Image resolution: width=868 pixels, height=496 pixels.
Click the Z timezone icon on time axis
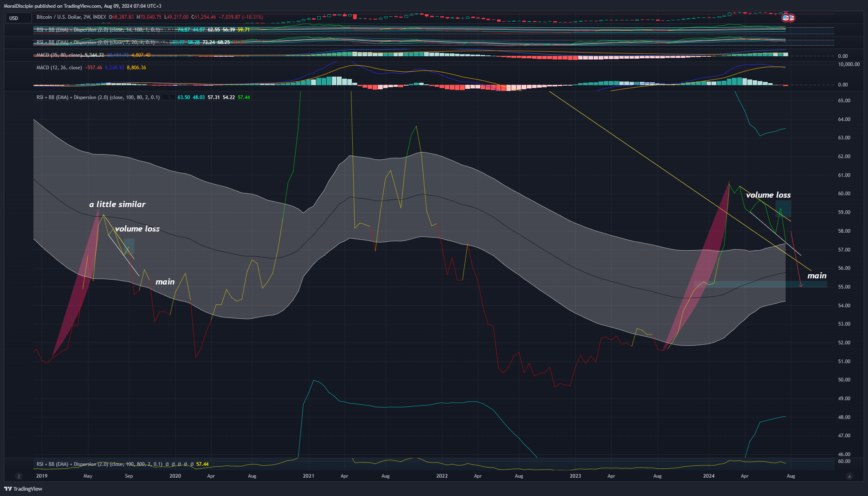coord(19,476)
